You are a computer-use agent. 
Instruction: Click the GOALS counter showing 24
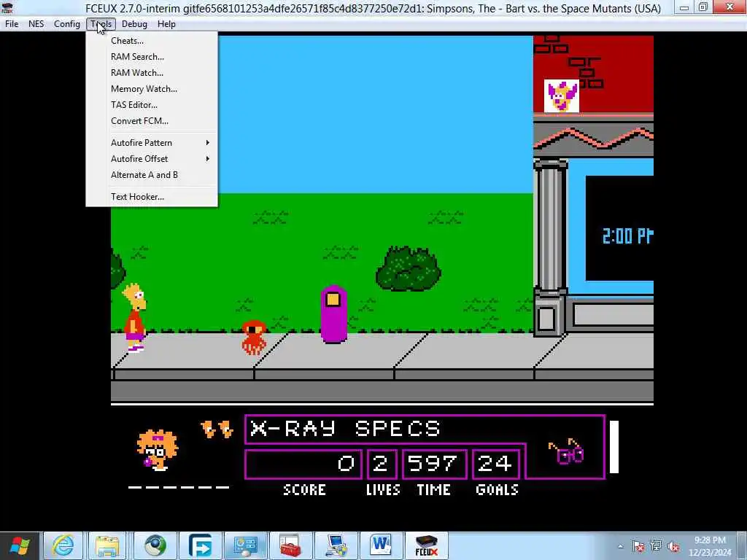coord(495,463)
